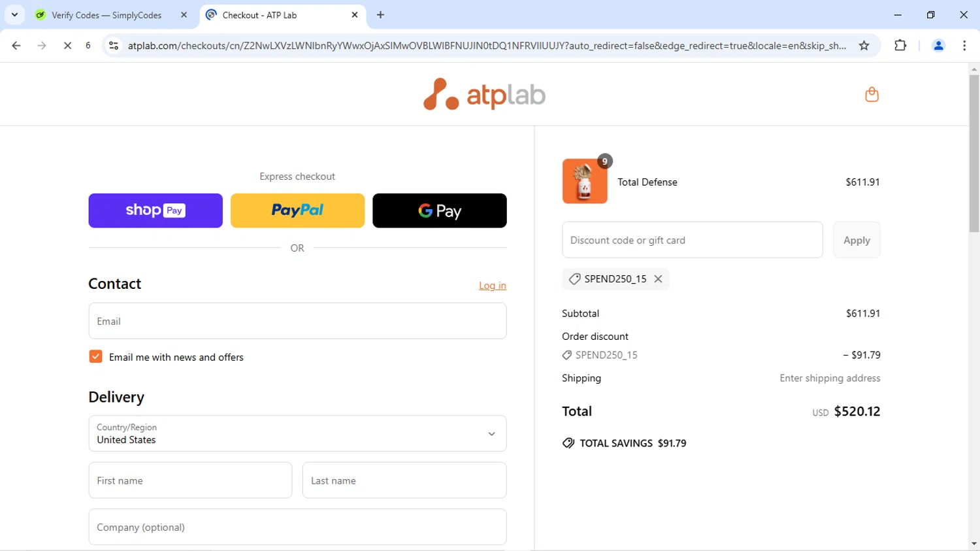980x551 pixels.
Task: Click the Delivery heading
Action: tap(116, 397)
